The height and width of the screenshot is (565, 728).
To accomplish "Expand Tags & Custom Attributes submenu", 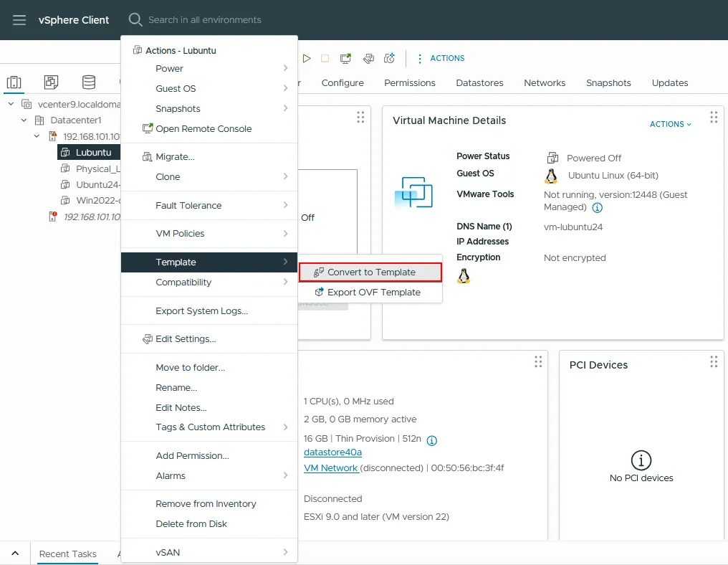I will (209, 427).
